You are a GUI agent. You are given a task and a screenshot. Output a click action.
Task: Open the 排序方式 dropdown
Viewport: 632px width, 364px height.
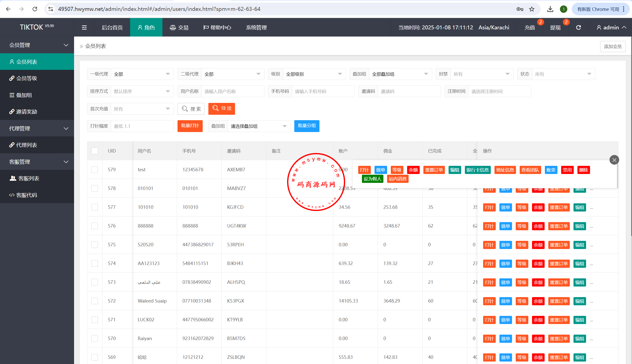tap(142, 92)
